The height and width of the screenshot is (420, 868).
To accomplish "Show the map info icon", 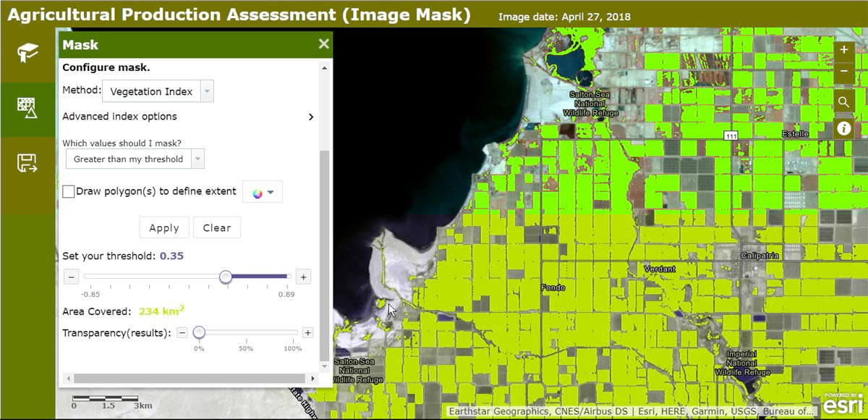I will coord(844,128).
